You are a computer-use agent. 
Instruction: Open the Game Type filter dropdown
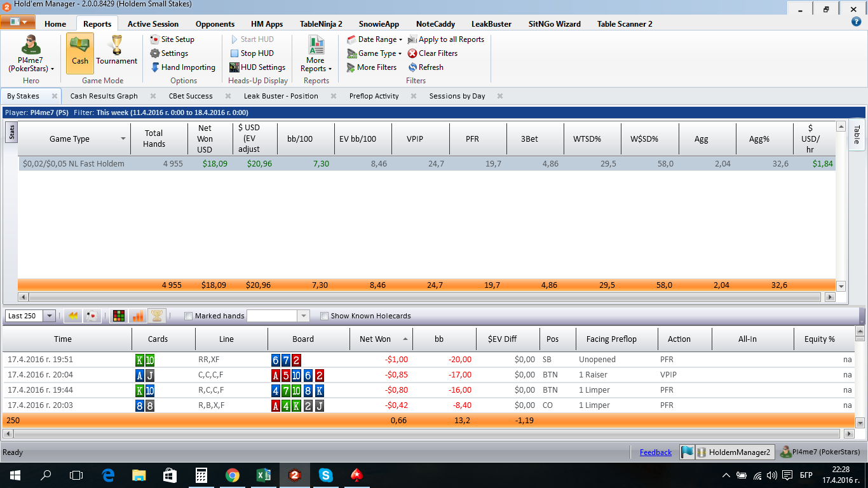pos(375,53)
